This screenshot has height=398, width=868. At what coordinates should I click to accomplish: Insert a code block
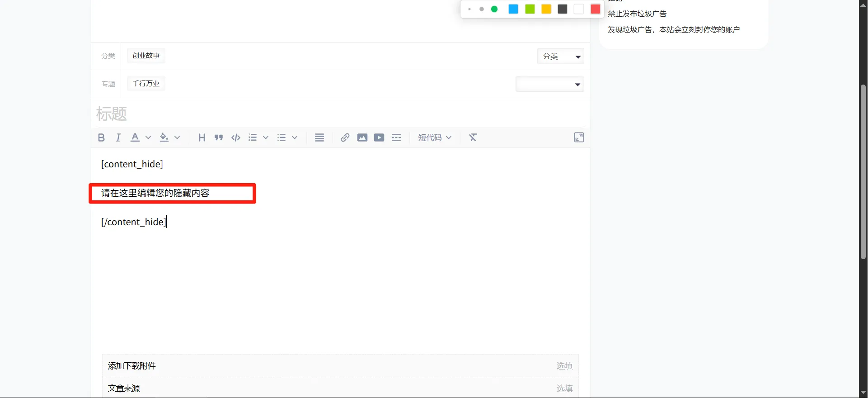[x=236, y=137]
